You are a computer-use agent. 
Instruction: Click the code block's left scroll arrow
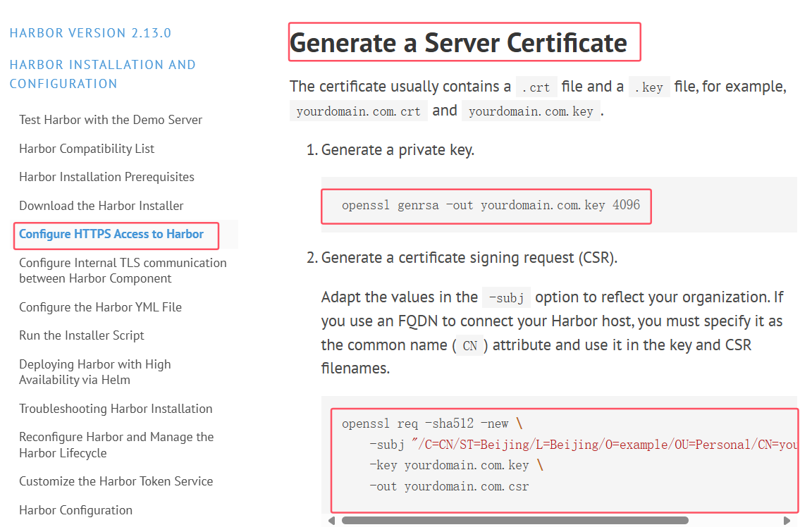tap(332, 521)
